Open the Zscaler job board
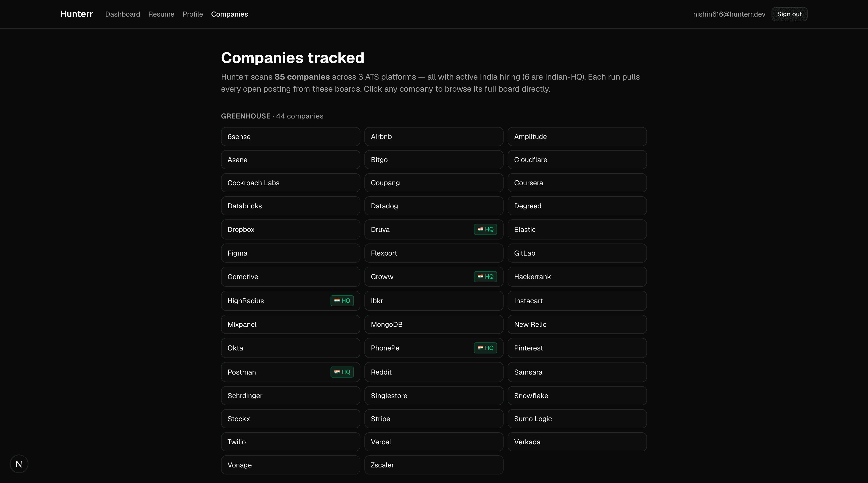The width and height of the screenshot is (868, 483). coord(434,465)
